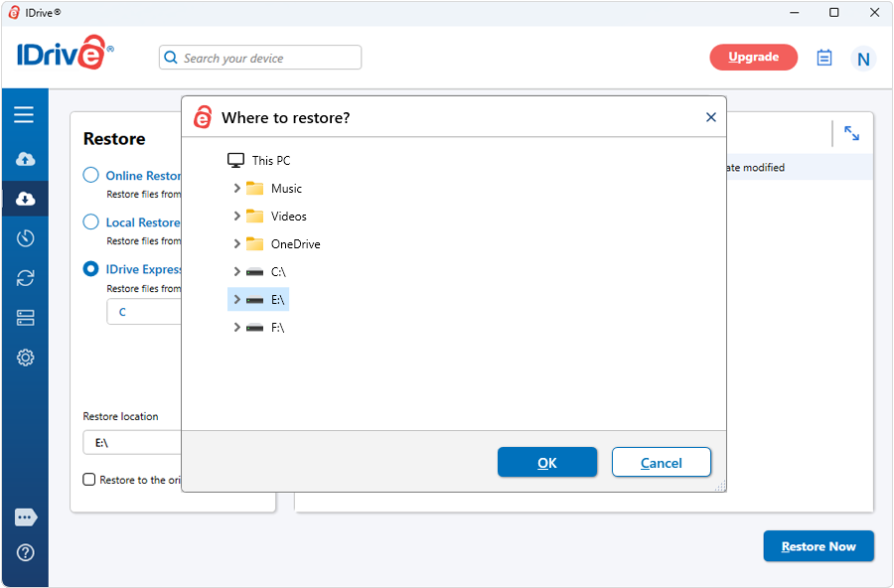Select the This PC root label
This screenshot has width=894, height=588.
271,160
